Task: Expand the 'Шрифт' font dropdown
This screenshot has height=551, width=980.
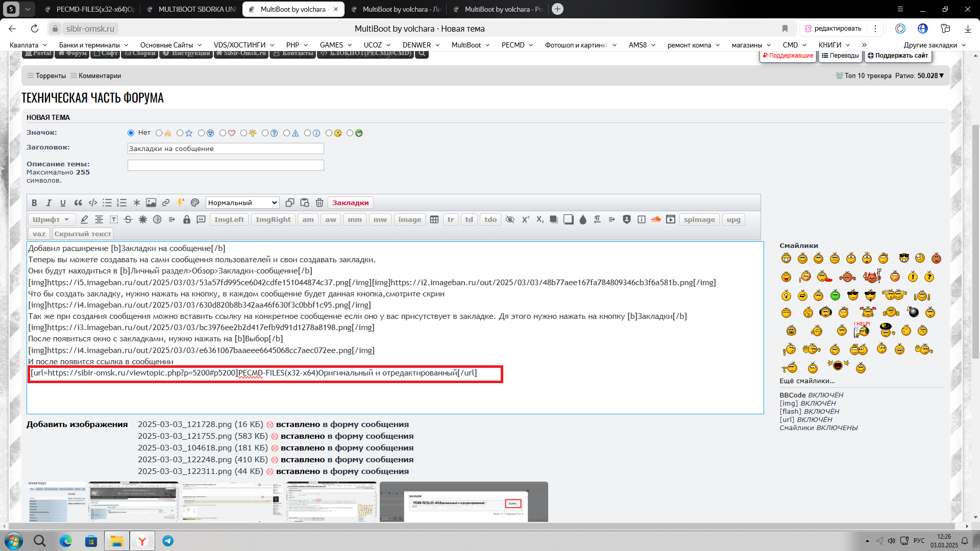Action: pyautogui.click(x=52, y=219)
